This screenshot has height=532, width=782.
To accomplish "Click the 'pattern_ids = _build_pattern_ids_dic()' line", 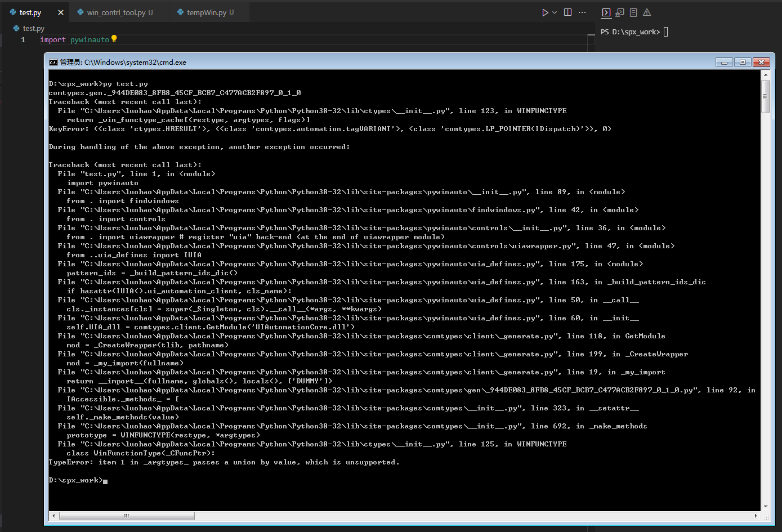I will [152, 273].
